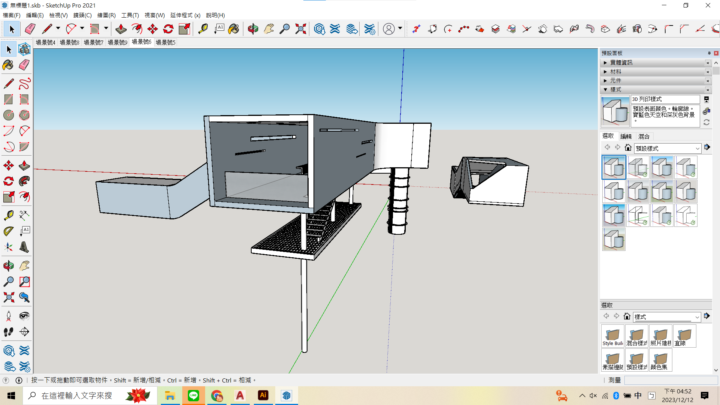Screen dimensions: 720x405
Task: Switch to the 編輯 tab in styles panel
Action: tap(626, 135)
